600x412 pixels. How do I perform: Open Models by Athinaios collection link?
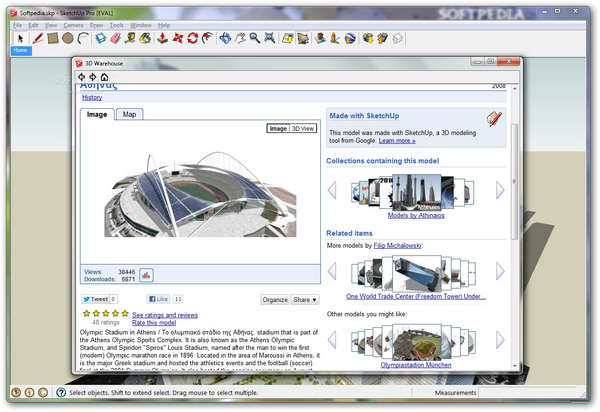click(416, 215)
